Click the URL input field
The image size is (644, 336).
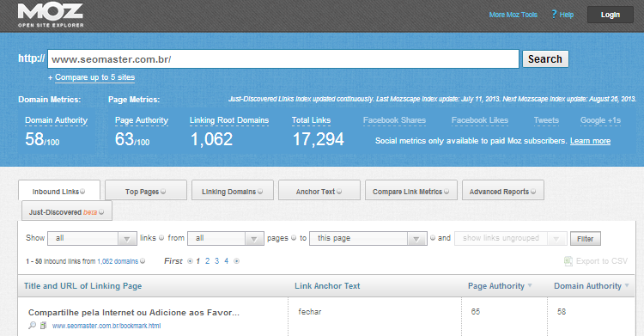coord(283,59)
